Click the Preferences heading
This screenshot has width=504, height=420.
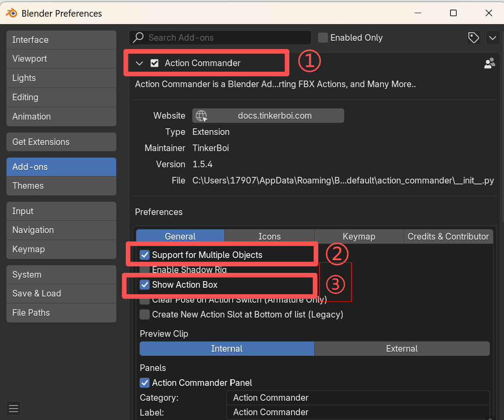159,212
